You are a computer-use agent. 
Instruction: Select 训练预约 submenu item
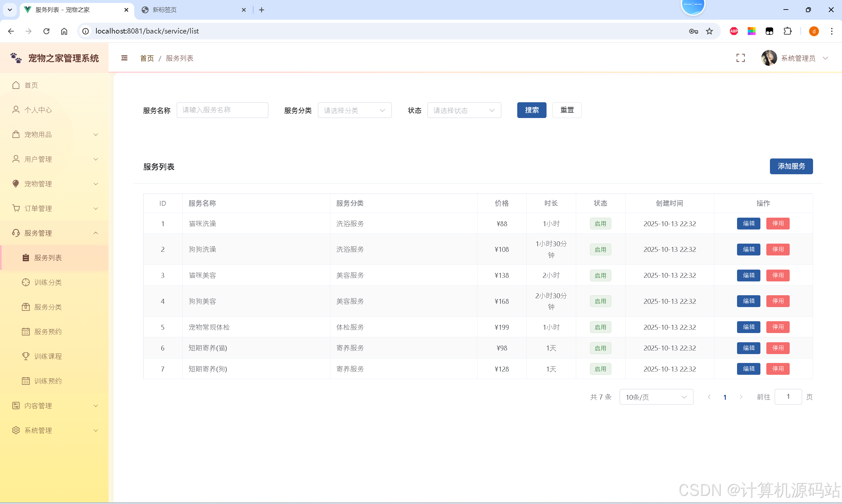pyautogui.click(x=54, y=381)
